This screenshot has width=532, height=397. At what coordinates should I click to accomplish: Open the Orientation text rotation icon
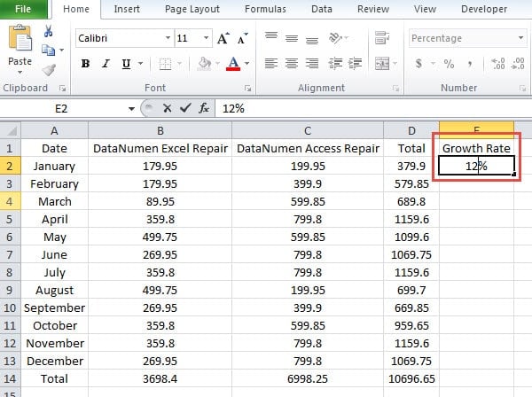335,38
